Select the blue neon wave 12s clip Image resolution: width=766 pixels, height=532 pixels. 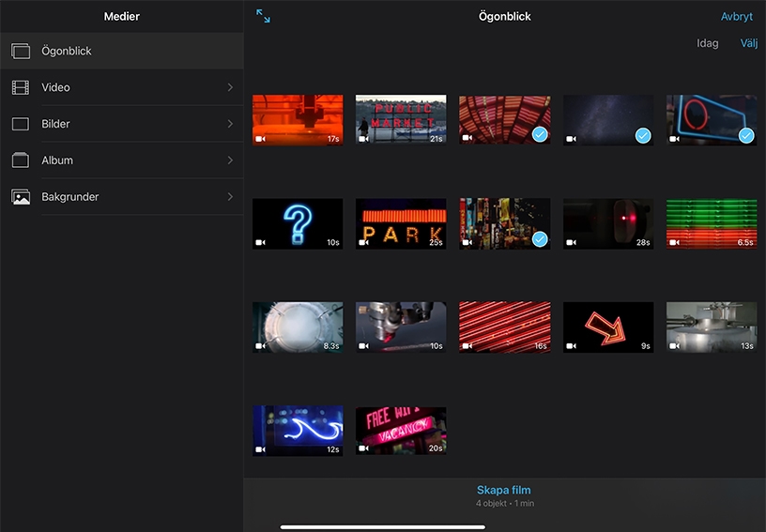coord(298,431)
